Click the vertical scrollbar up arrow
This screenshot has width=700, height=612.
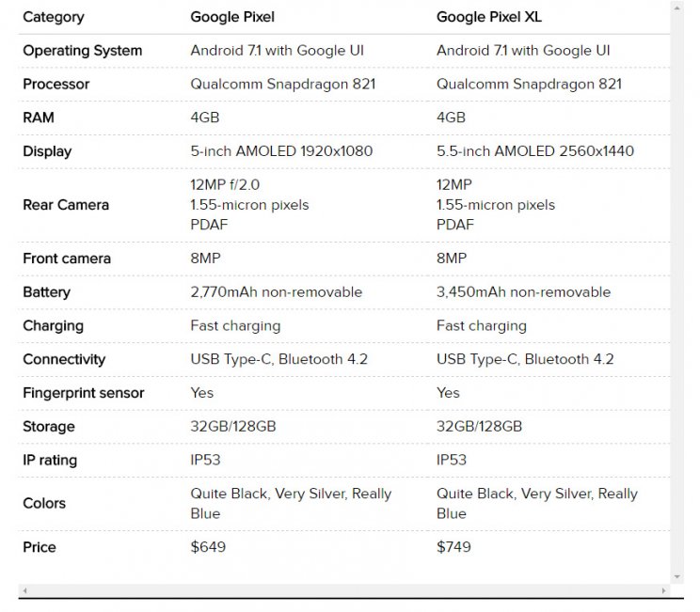click(x=676, y=8)
